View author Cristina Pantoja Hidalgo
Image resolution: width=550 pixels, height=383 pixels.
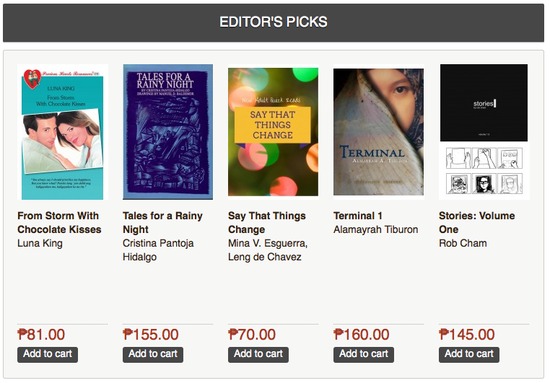pos(158,250)
